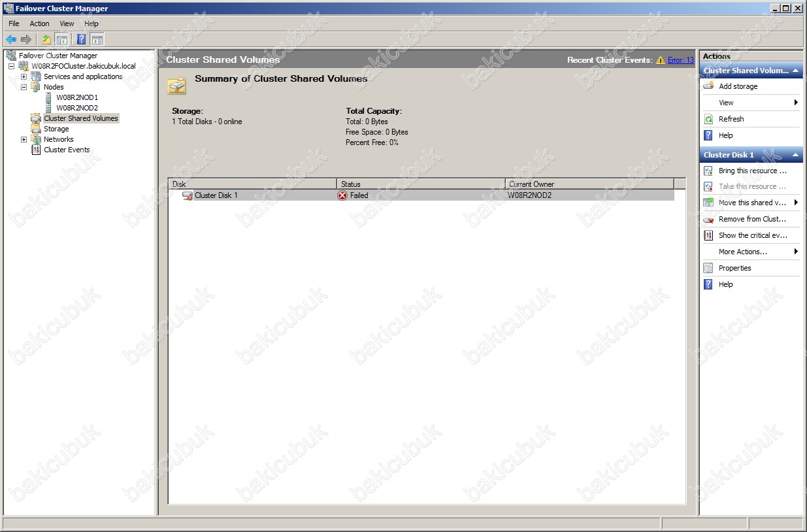
Task: Click the Refresh action icon
Action: 708,119
